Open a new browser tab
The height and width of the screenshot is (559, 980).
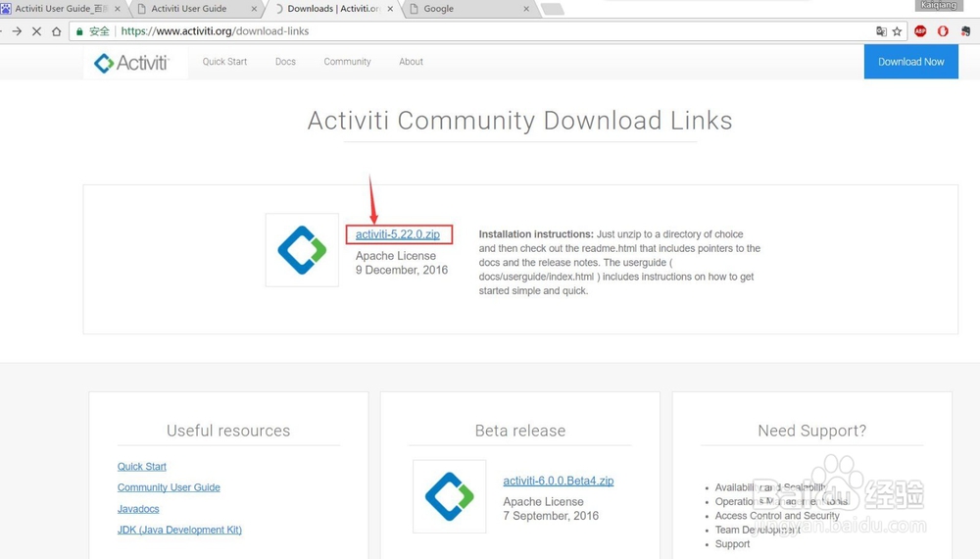552,9
